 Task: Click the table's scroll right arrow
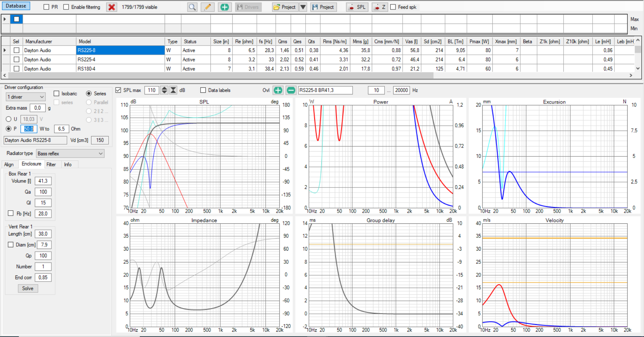coord(631,76)
